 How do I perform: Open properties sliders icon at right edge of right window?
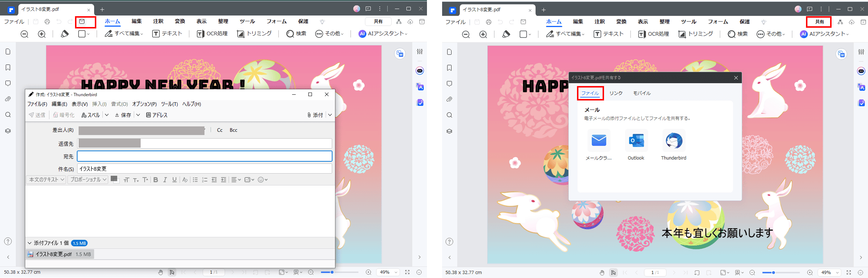pos(861,52)
